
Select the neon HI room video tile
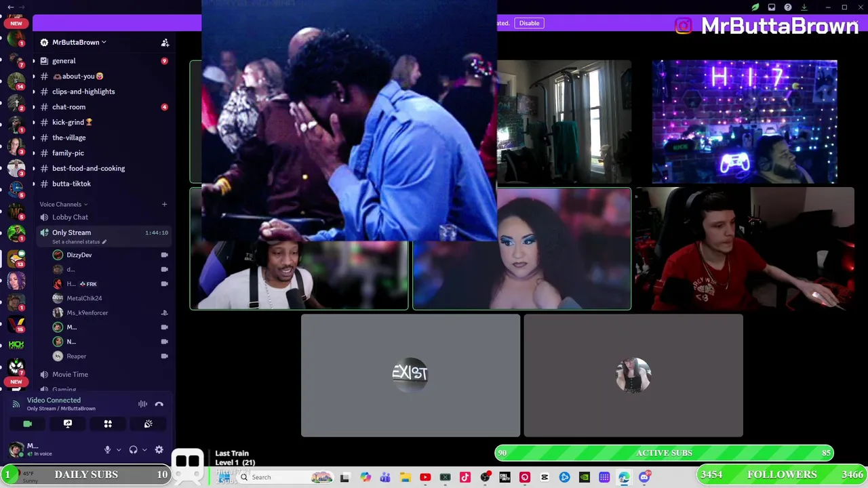tap(745, 121)
